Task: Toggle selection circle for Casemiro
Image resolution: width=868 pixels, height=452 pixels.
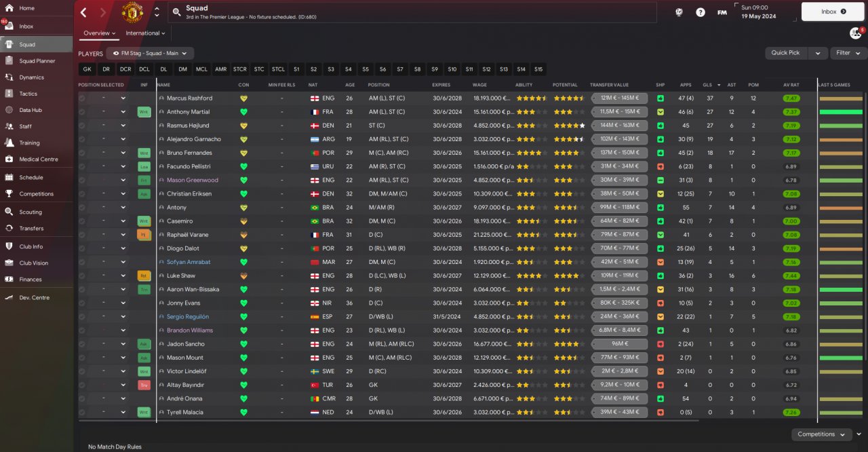Action: pyautogui.click(x=82, y=221)
